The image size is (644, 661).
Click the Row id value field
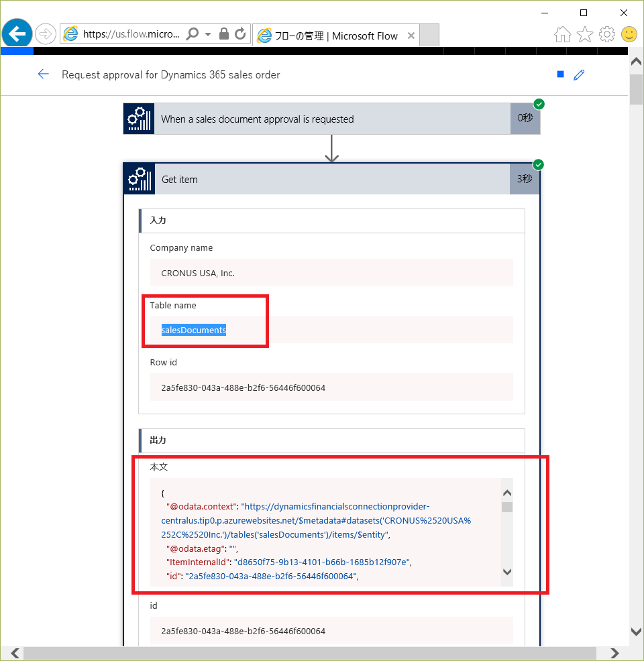pyautogui.click(x=331, y=387)
